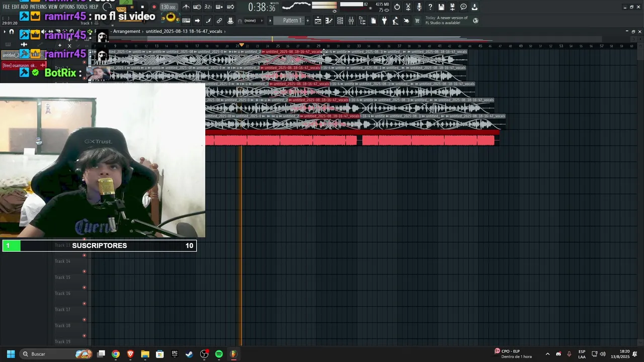
Task: Open the shopping cart content library
Action: [x=417, y=21]
